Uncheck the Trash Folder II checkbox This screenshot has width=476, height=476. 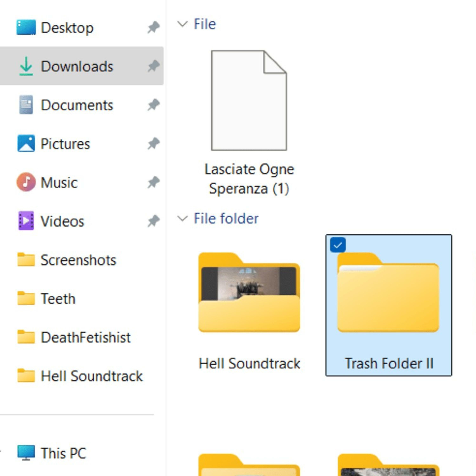coord(337,245)
